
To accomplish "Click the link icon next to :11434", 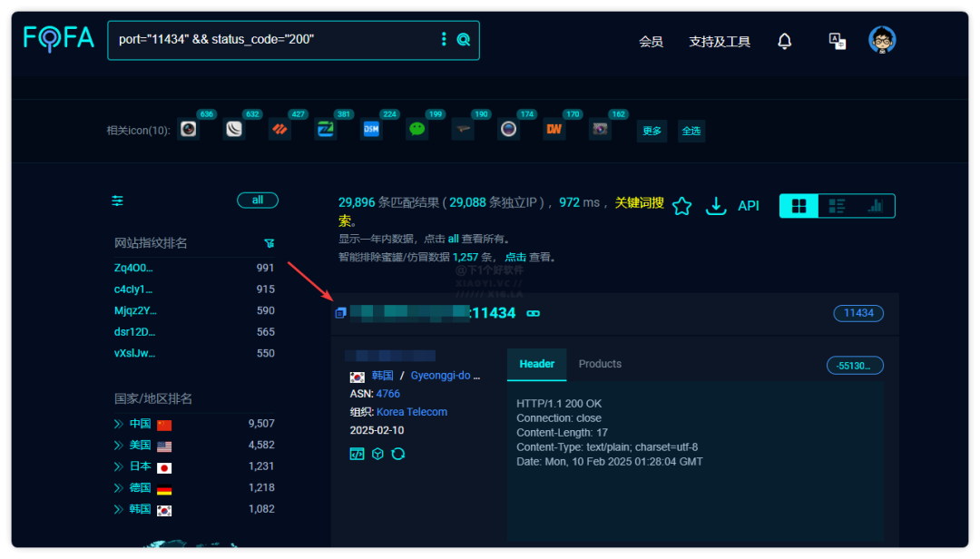I will [534, 313].
